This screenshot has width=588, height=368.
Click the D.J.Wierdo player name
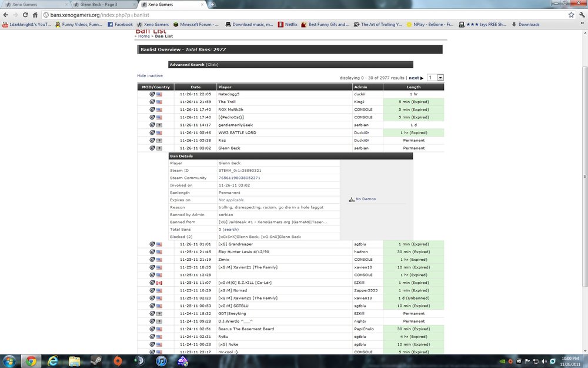(236, 321)
